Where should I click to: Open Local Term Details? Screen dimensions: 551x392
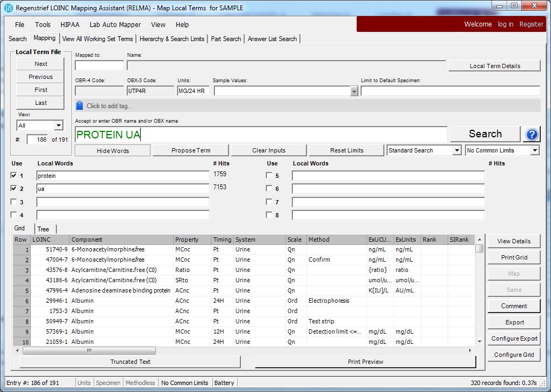pyautogui.click(x=495, y=66)
